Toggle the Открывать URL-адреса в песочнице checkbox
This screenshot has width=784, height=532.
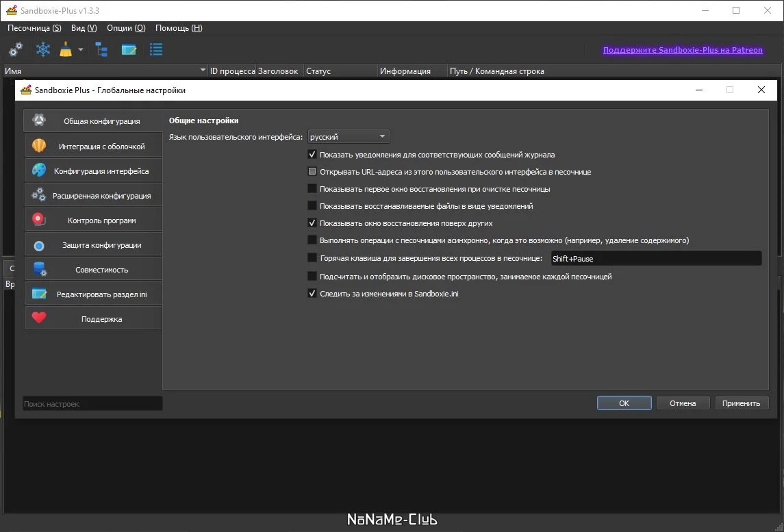tap(312, 171)
